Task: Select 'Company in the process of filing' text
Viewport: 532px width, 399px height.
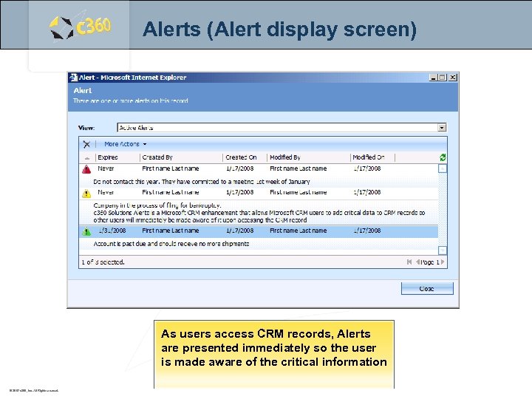Action: click(x=157, y=205)
